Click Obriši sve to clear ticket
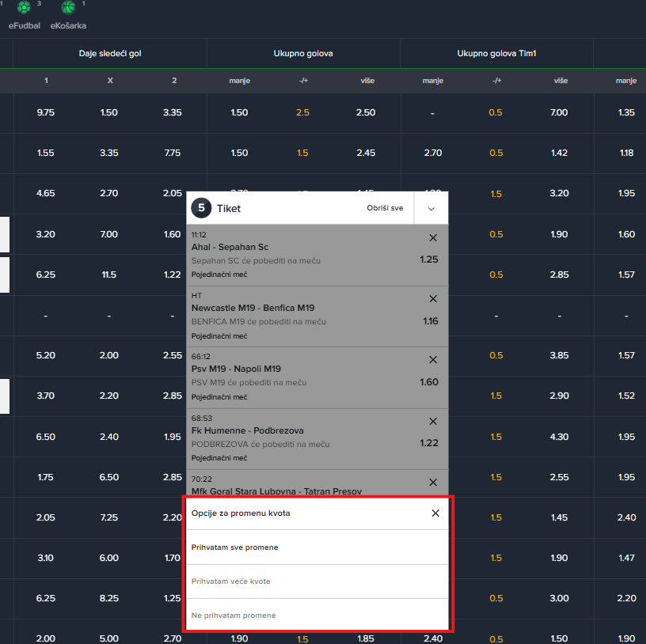The height and width of the screenshot is (644, 646). tap(385, 209)
